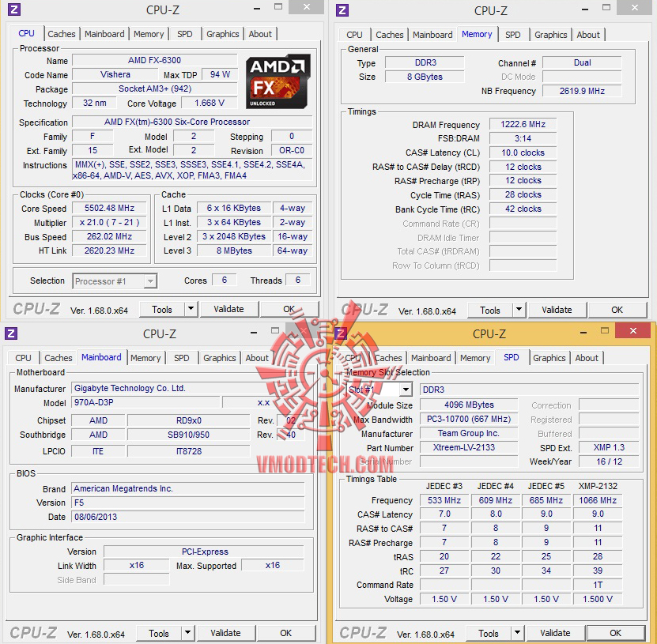Select the SPD tab in the Memory window

tap(513, 35)
